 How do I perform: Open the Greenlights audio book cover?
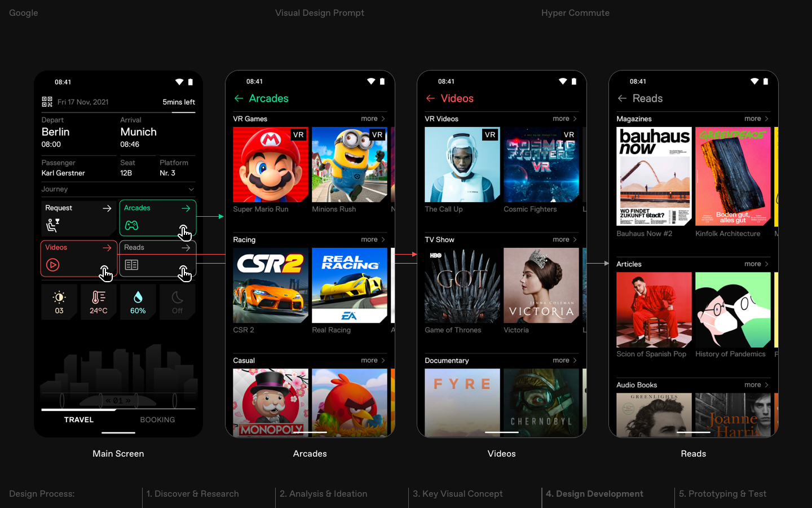(x=654, y=415)
